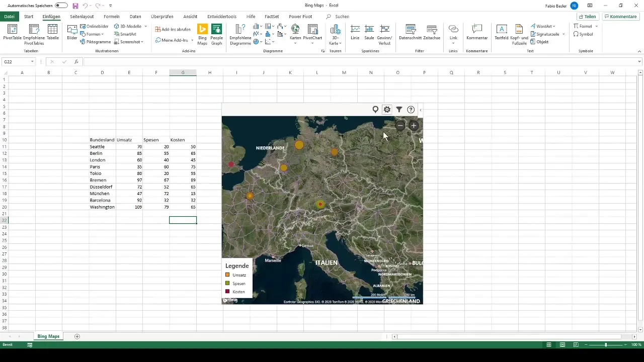
Task: Switch to page layout view in status bar
Action: 562,345
